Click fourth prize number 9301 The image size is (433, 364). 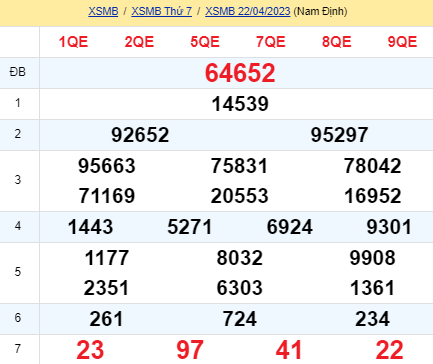pos(389,227)
